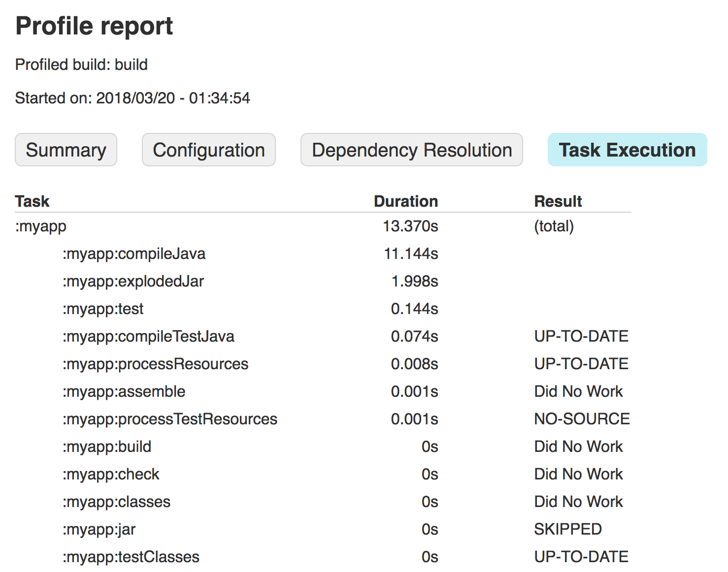Click the UP-TO-DATE result for testClasses

pyautogui.click(x=582, y=557)
